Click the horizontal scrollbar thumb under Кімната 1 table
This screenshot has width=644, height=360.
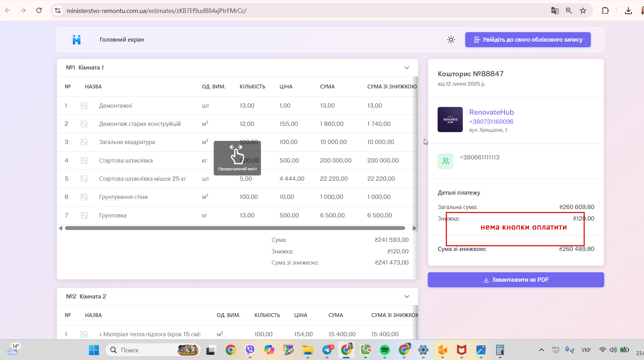click(235, 228)
